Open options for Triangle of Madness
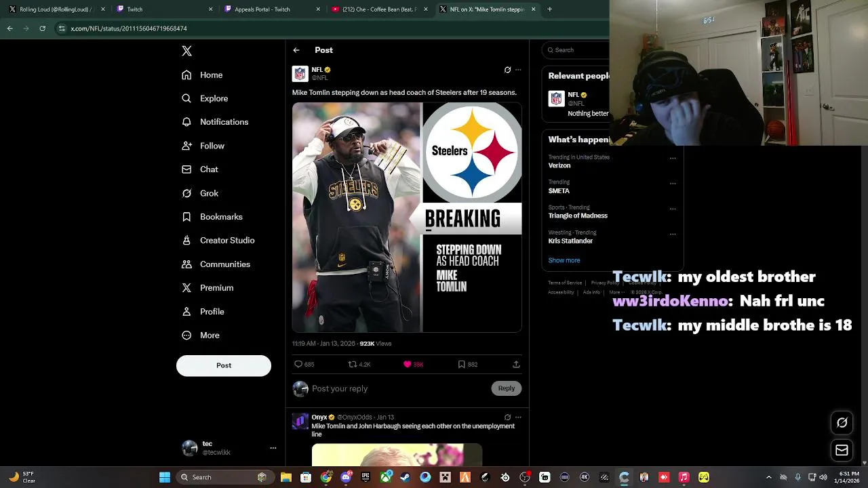The width and height of the screenshot is (868, 488). (673, 209)
